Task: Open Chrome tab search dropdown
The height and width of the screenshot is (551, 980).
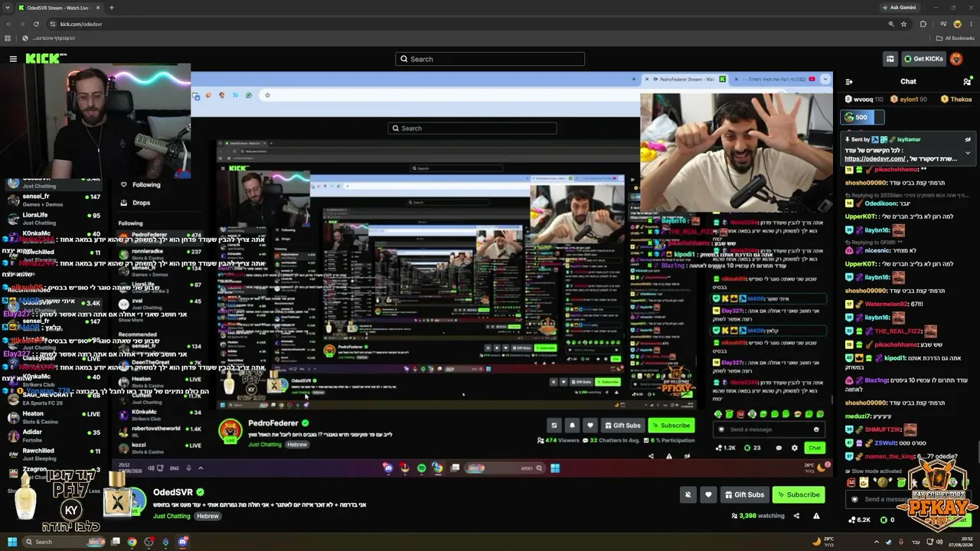Action: (x=7, y=8)
